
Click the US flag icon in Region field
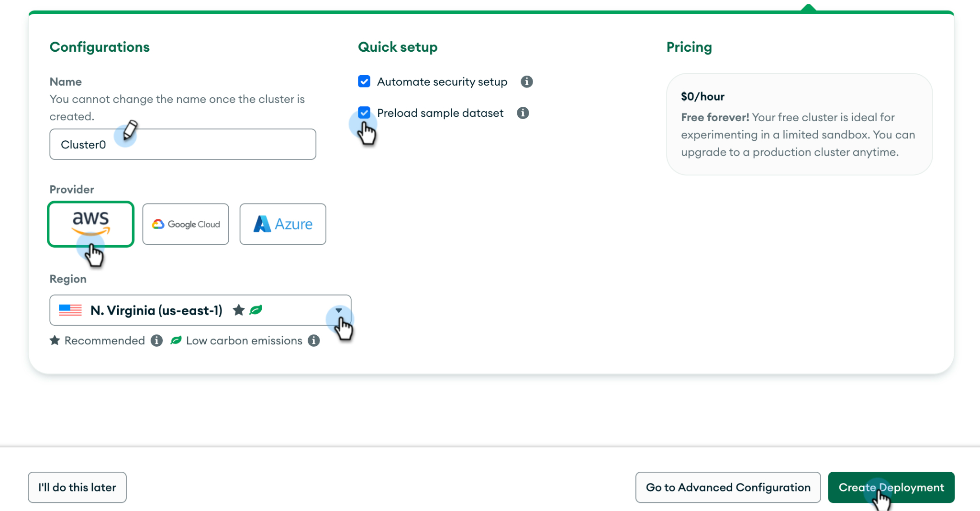pyautogui.click(x=70, y=310)
